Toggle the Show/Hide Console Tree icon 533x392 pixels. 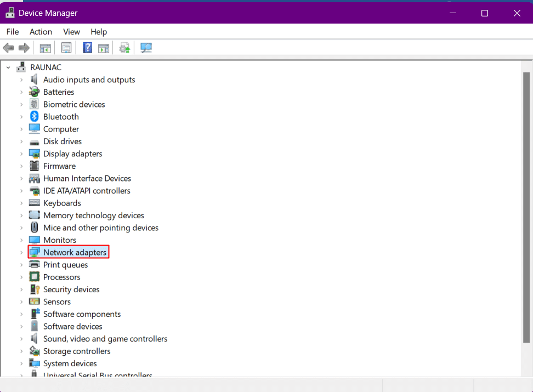[46, 48]
